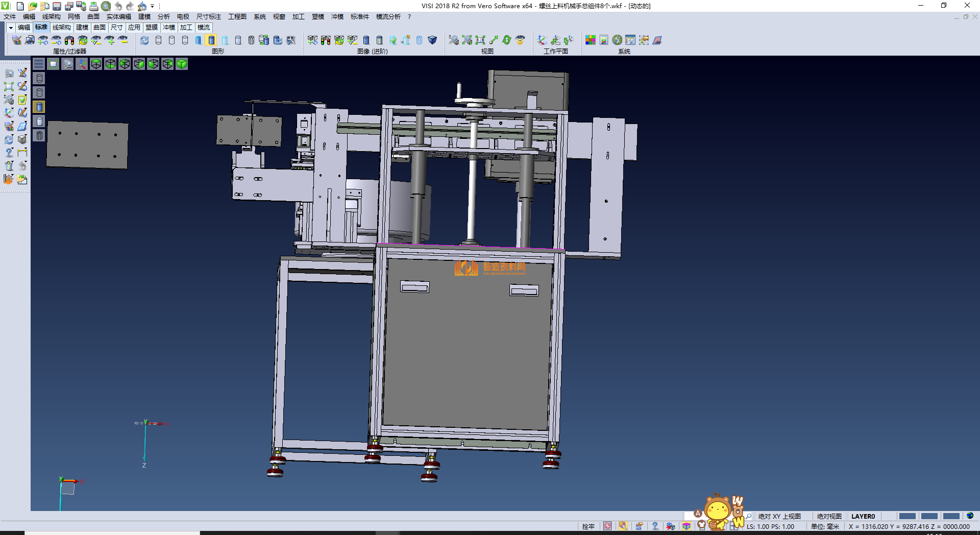The height and width of the screenshot is (535, 980).
Task: Toggle the highlighted shaded cylinder display mode
Action: (x=211, y=40)
